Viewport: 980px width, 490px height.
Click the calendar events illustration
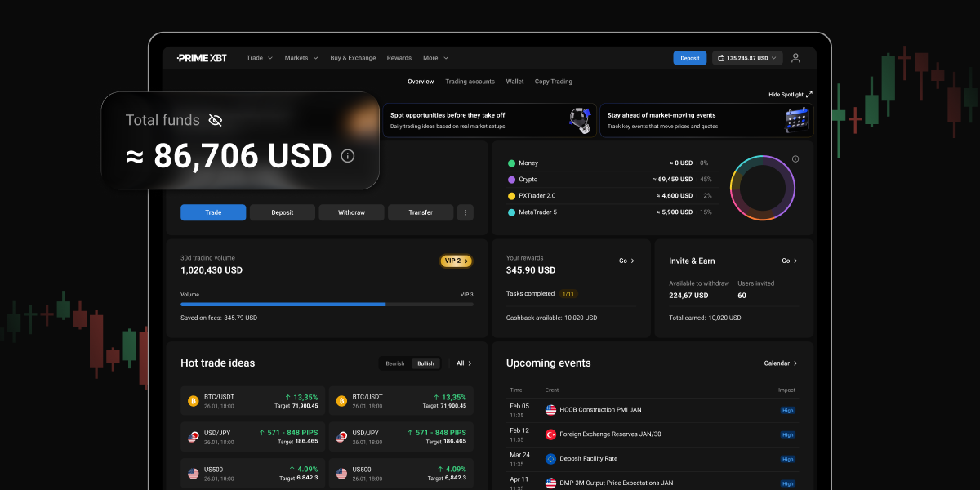tap(797, 120)
